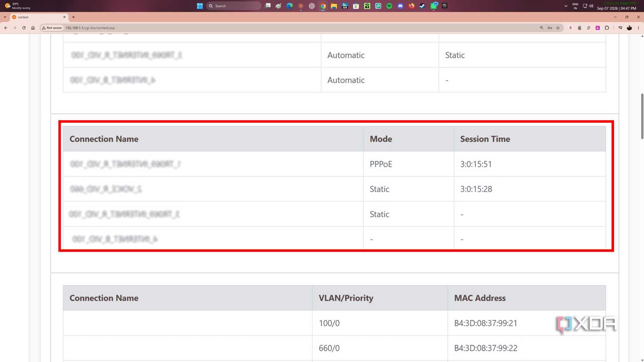The height and width of the screenshot is (362, 644).
Task: Select session time '3:0:15:28'
Action: tap(476, 189)
